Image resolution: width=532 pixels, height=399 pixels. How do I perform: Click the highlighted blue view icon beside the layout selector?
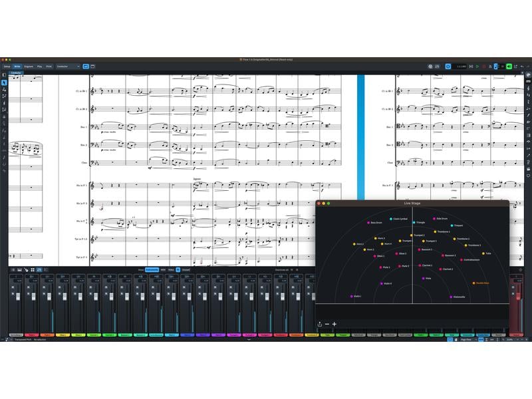86,66
